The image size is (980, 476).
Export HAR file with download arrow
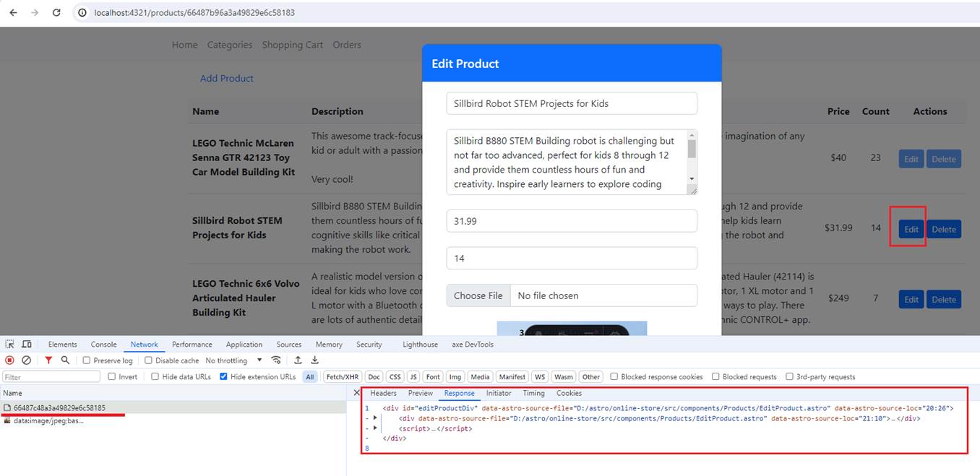coord(314,360)
